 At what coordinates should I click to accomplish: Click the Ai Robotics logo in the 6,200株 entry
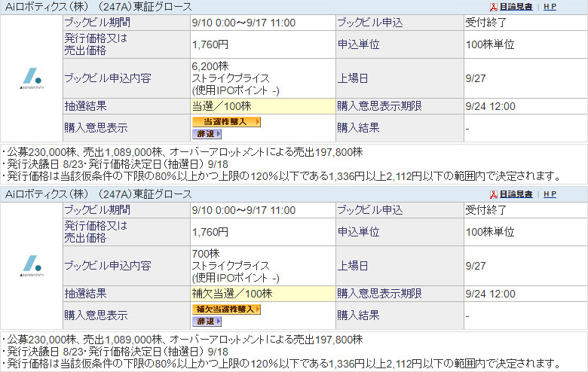[32, 78]
